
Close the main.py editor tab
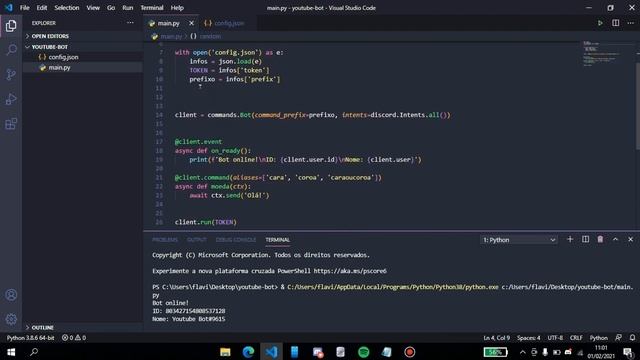tap(191, 23)
